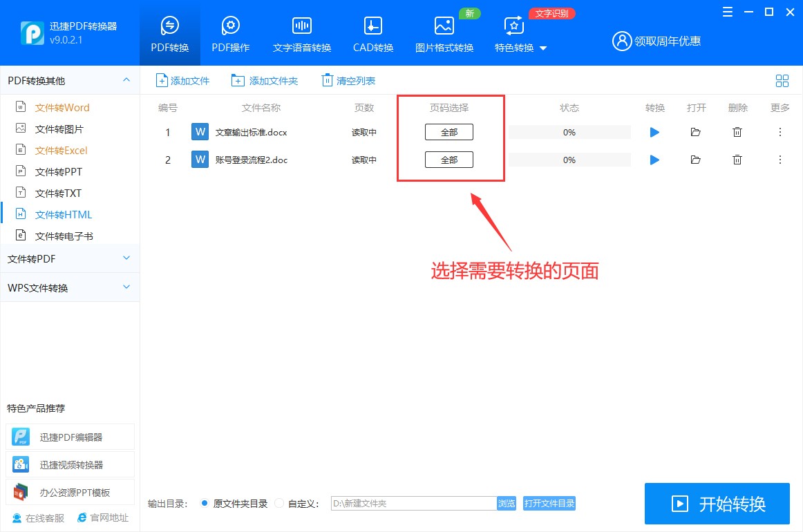Click progress bar of 账号登录流程2.doc
803x532 pixels.
coord(569,160)
